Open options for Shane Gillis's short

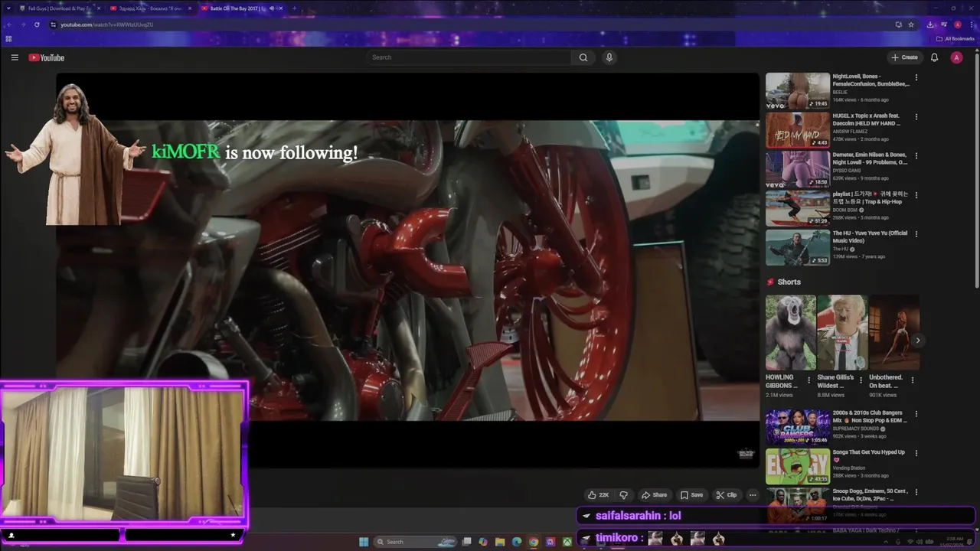click(x=861, y=379)
